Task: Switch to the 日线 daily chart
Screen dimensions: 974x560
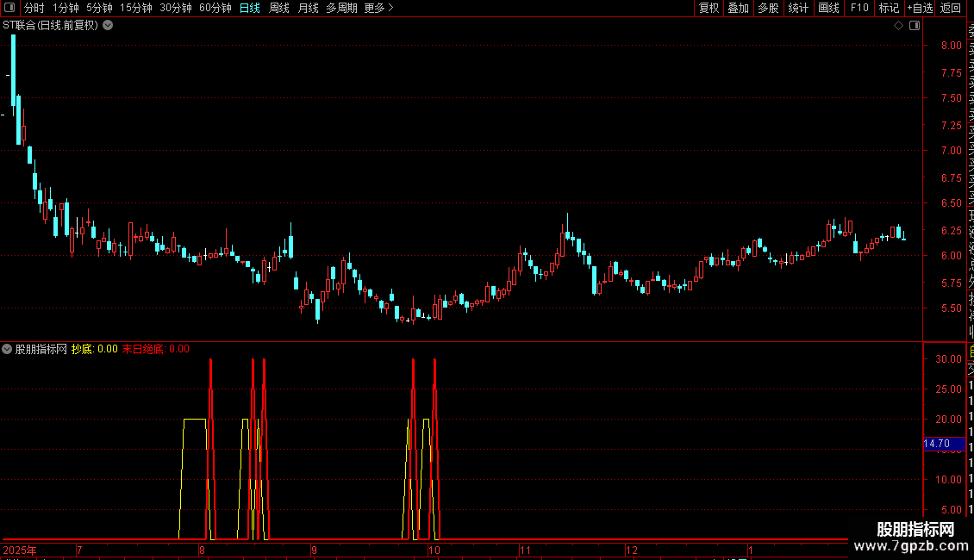Action: [250, 8]
